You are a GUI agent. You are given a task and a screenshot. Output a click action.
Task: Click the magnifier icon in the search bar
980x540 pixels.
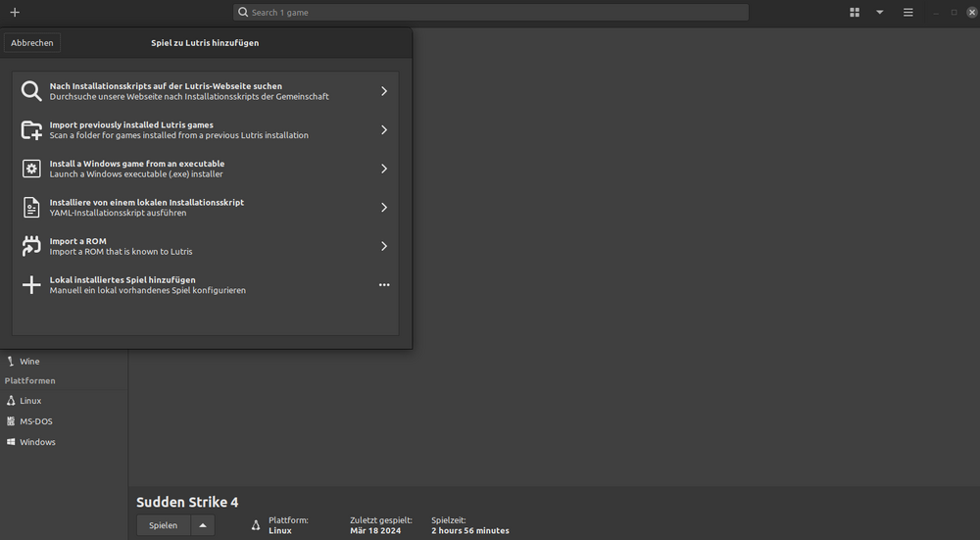(x=243, y=12)
